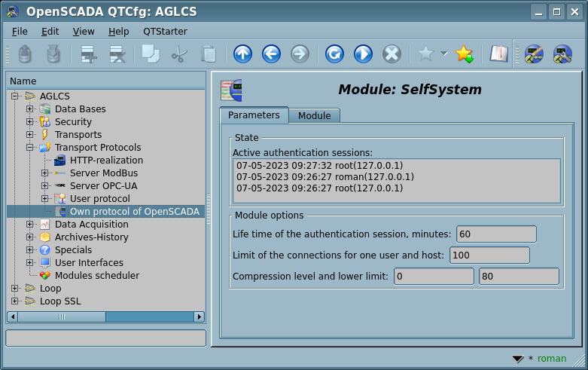Select HTTP-realization in the tree
588x370 pixels.
(106, 161)
